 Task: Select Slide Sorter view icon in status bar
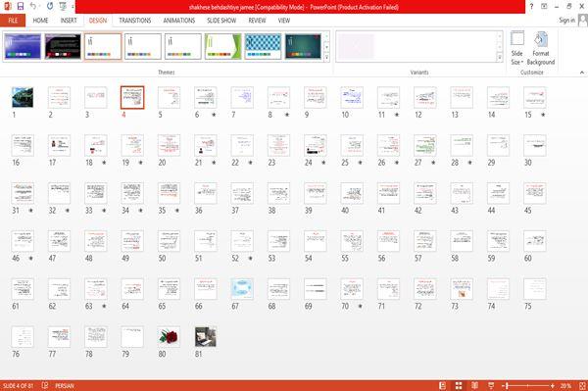[x=459, y=386]
